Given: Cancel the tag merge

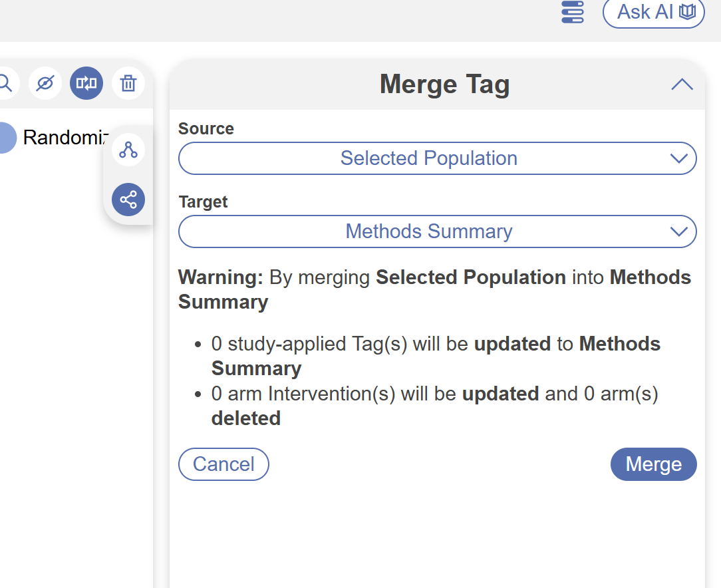Looking at the screenshot, I should pos(223,464).
